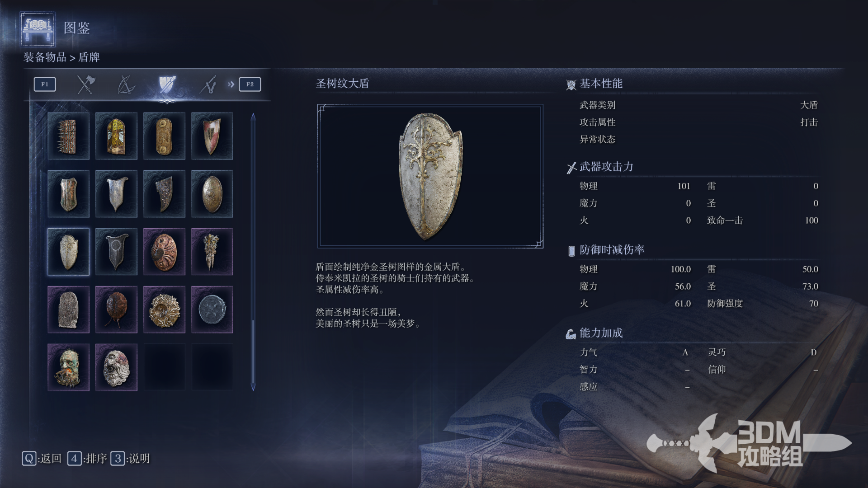Click scrollbar down arrow of shield list
The image size is (868, 488).
pyautogui.click(x=253, y=387)
